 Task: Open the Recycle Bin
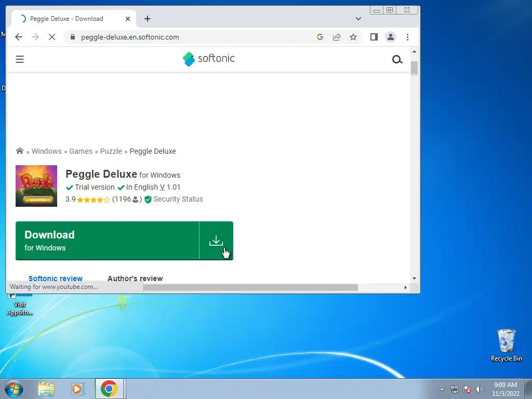tap(506, 345)
